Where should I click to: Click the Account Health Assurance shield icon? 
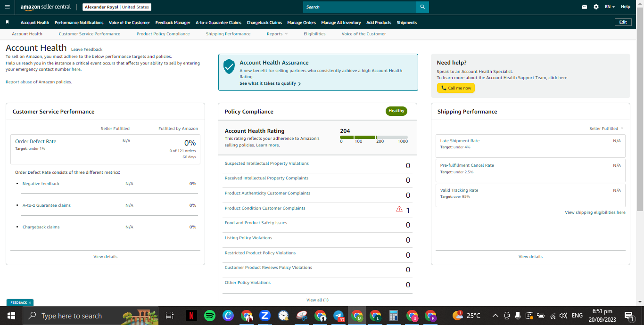click(229, 66)
